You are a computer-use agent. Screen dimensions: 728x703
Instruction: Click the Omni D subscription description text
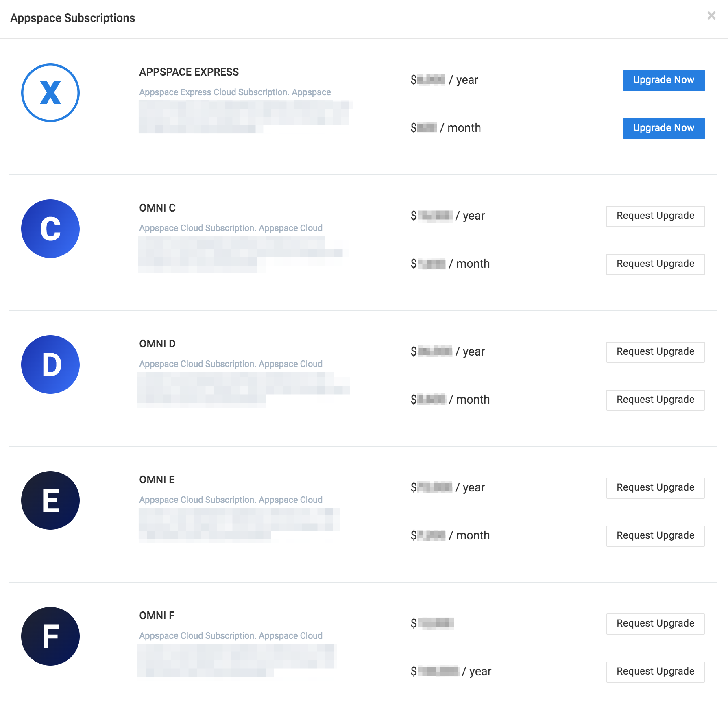point(231,364)
